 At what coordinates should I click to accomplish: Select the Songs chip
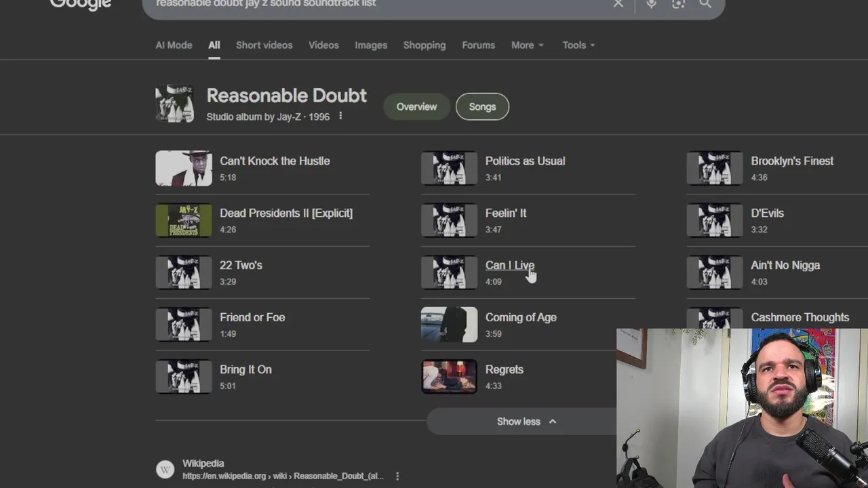tap(482, 106)
